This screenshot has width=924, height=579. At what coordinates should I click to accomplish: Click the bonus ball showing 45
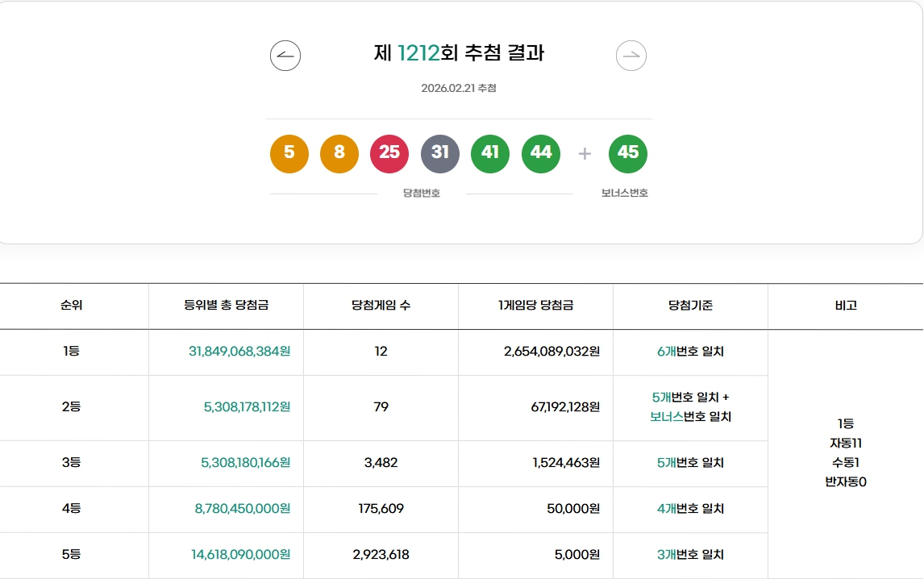click(628, 153)
